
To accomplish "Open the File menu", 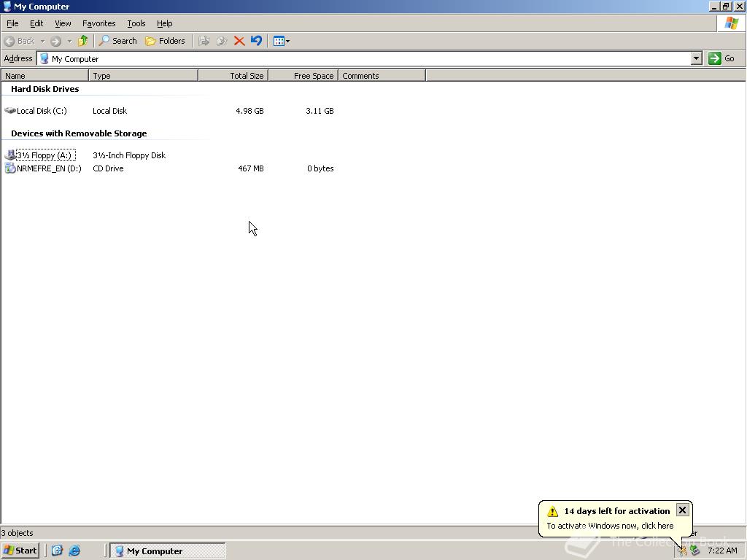I will pos(12,23).
